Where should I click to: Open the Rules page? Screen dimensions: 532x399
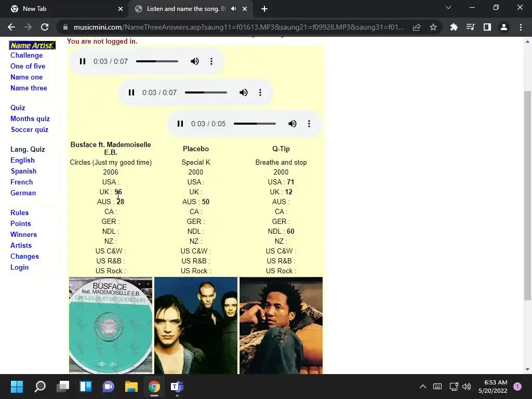(20, 212)
